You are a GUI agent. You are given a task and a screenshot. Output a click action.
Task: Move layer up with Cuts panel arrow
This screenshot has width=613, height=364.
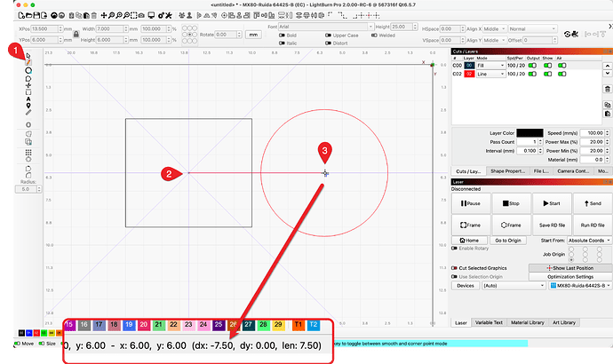pos(607,66)
